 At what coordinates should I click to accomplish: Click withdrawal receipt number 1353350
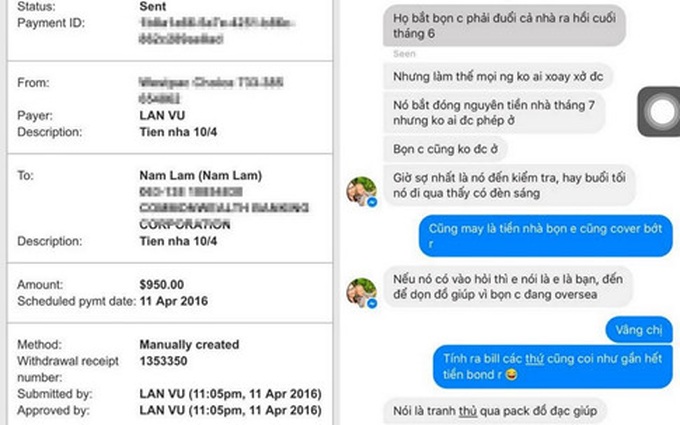(x=163, y=361)
